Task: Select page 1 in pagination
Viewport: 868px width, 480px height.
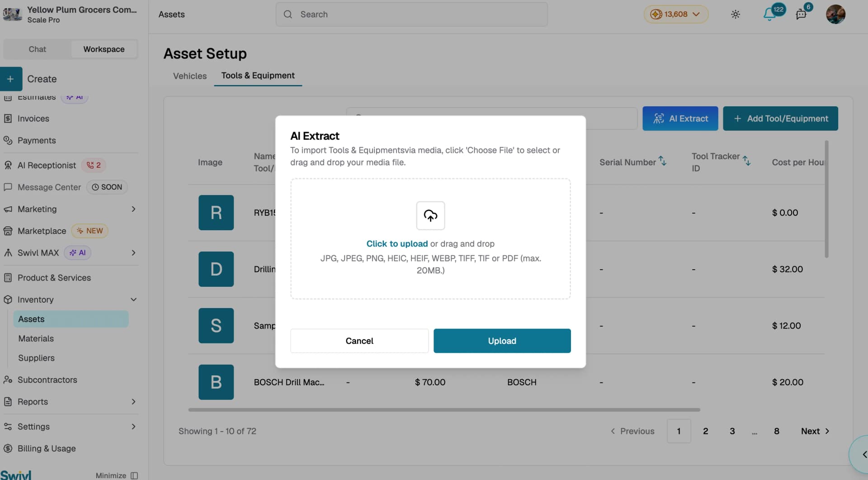Action: (679, 431)
